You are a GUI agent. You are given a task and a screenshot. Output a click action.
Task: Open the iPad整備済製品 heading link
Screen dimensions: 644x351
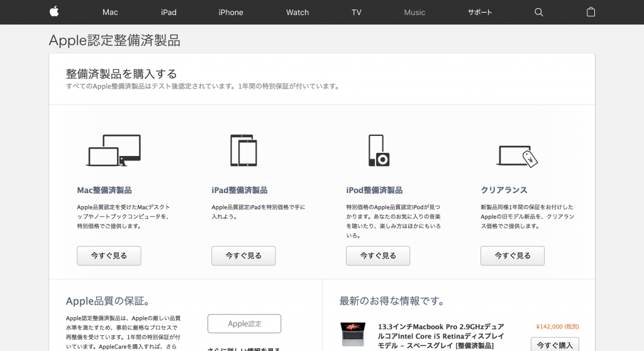click(240, 191)
